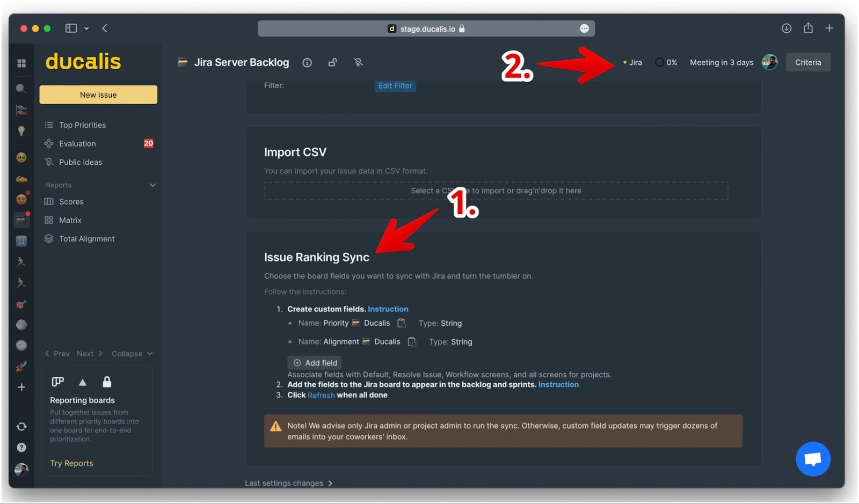The image size is (859, 504).
Task: Open search via magnifying glass icon
Action: click(21, 89)
